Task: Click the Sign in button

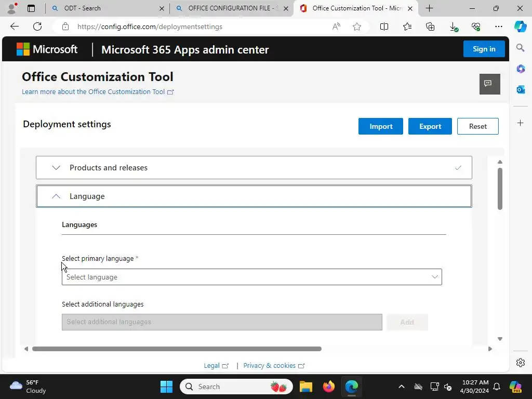Action: [x=484, y=49]
